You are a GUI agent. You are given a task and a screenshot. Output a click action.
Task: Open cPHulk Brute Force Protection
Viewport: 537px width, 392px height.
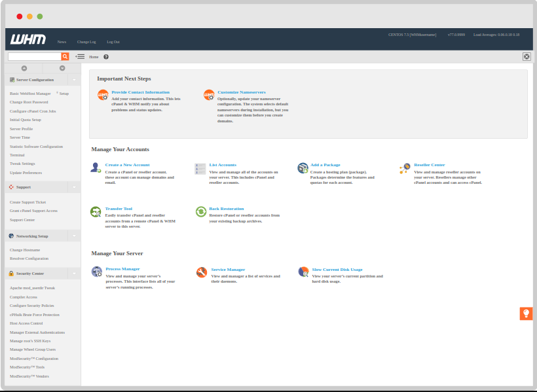(35, 315)
